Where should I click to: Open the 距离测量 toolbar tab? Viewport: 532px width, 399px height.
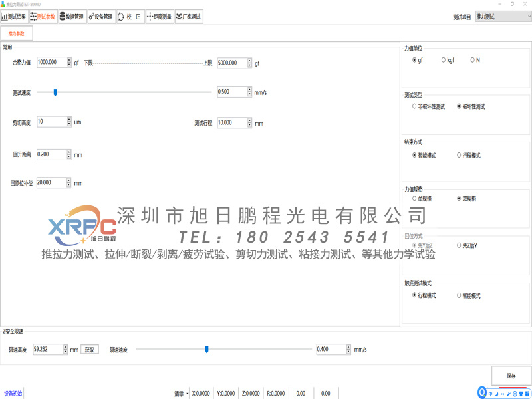(x=160, y=17)
